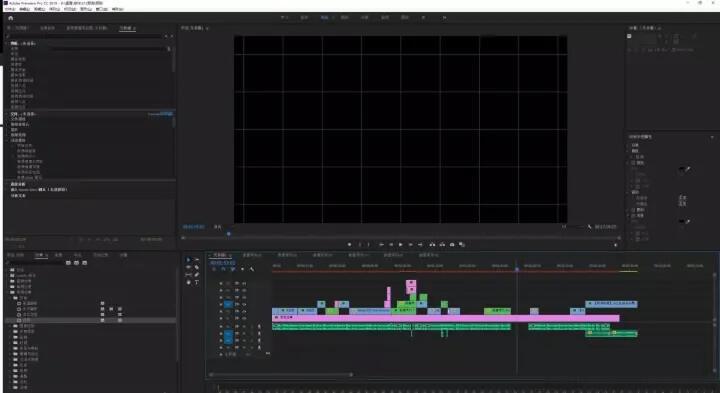Switch to the Assembly workspace
Viewport: 720px width, 393px height.
(304, 17)
